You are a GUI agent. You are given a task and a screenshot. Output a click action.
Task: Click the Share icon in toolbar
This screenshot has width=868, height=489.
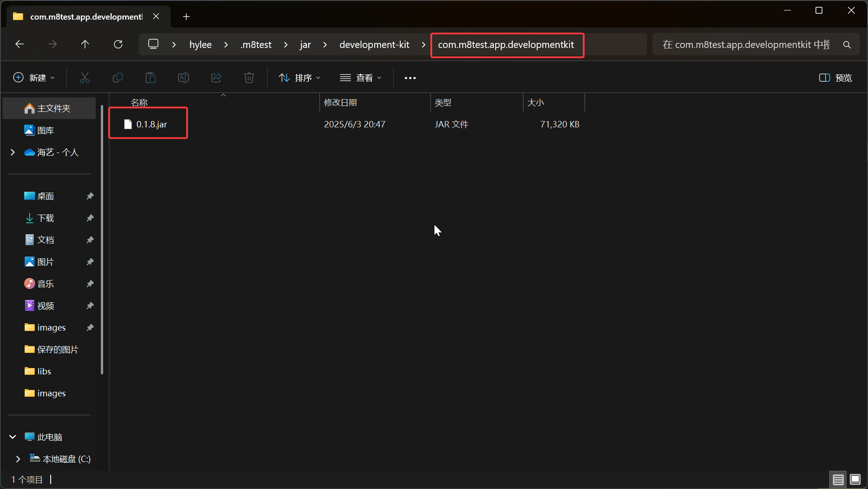coord(216,78)
